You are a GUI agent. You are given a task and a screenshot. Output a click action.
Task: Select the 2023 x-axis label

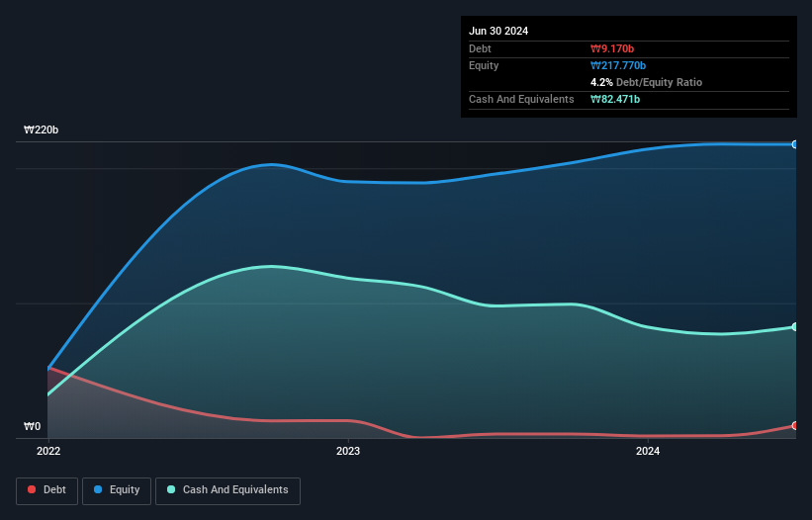coord(348,451)
